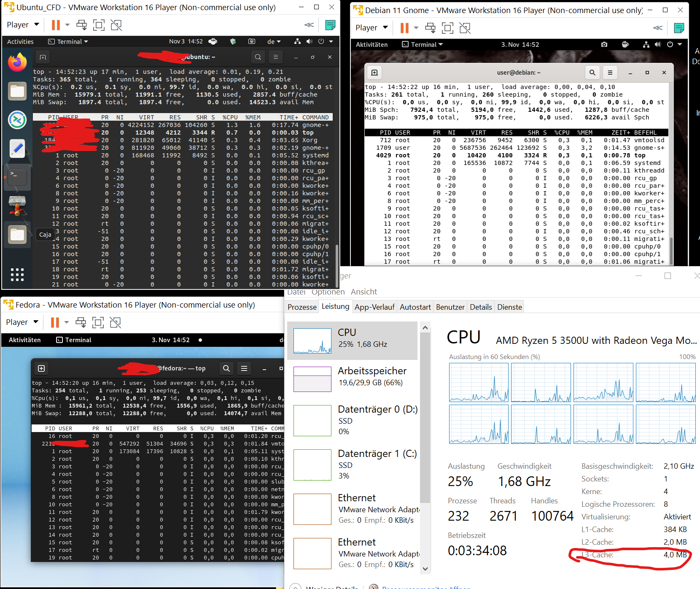700x589 pixels.
Task: Click the sidebar scrollbar up arrow in Task Manager
Action: (x=425, y=327)
